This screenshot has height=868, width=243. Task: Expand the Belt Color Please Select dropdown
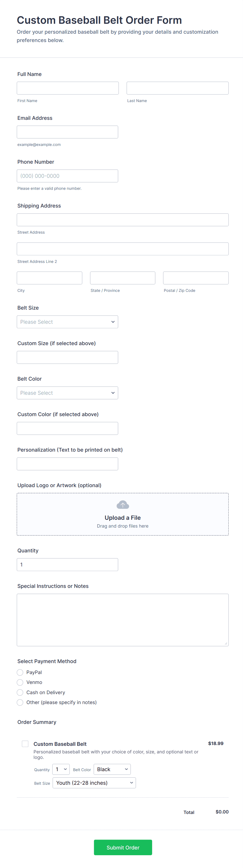click(x=67, y=393)
